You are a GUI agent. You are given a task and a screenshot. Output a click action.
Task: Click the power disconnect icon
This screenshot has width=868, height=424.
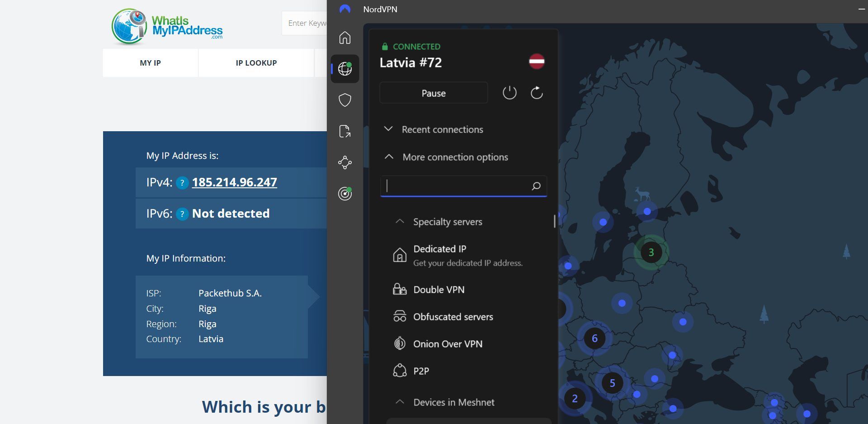(x=509, y=93)
